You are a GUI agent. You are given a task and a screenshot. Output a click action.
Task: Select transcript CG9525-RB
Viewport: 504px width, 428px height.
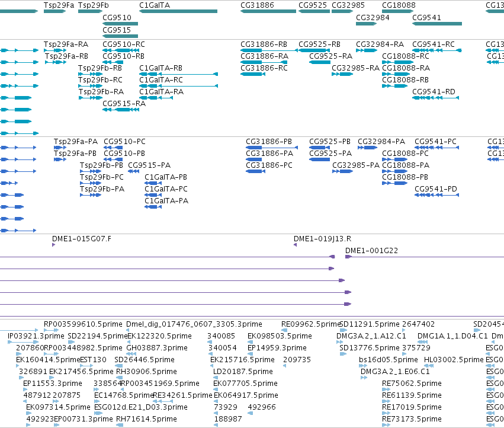(319, 44)
